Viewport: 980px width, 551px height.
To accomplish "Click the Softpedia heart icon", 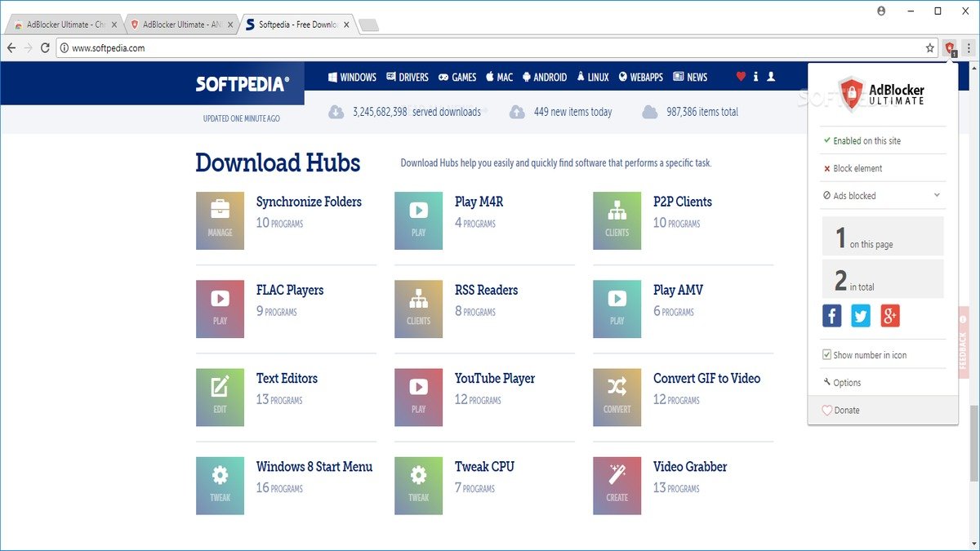I will pyautogui.click(x=741, y=77).
